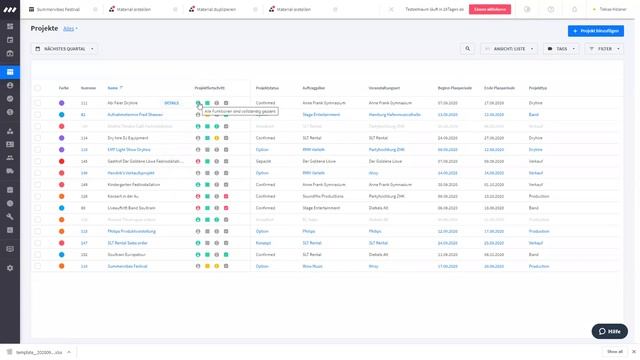Open the dashboard icon in the sidebar
The width and height of the screenshot is (640, 360).
pos(10,27)
